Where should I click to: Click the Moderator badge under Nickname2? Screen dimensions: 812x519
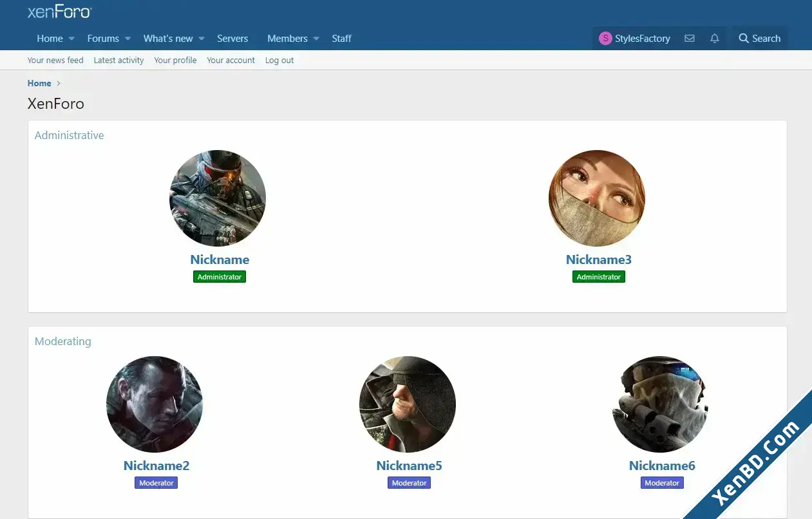[x=156, y=483]
